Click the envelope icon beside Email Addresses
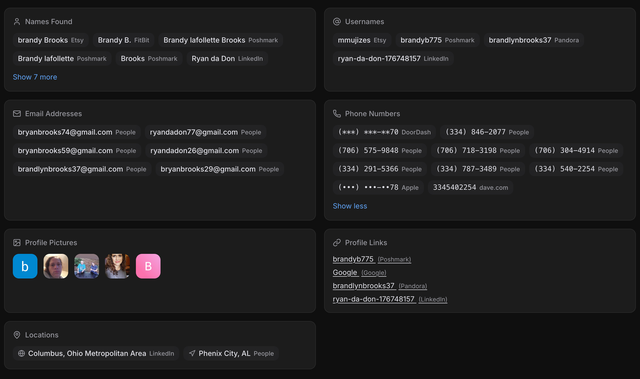 (x=17, y=114)
